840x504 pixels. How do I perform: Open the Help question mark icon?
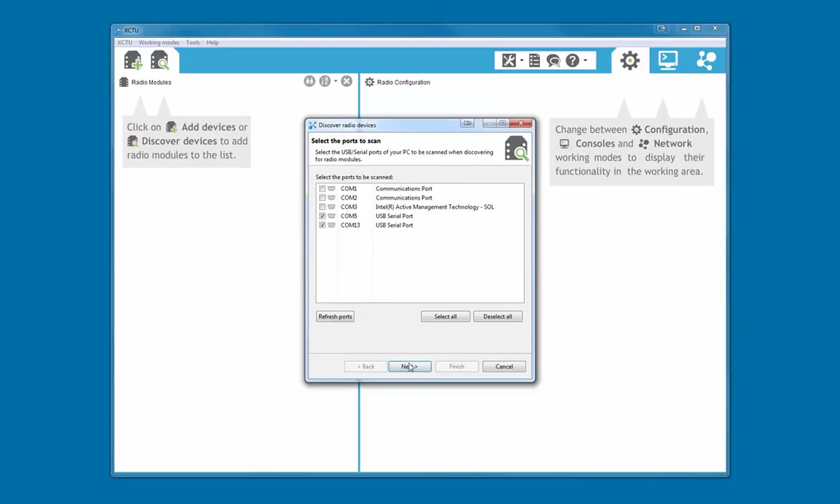click(x=573, y=60)
